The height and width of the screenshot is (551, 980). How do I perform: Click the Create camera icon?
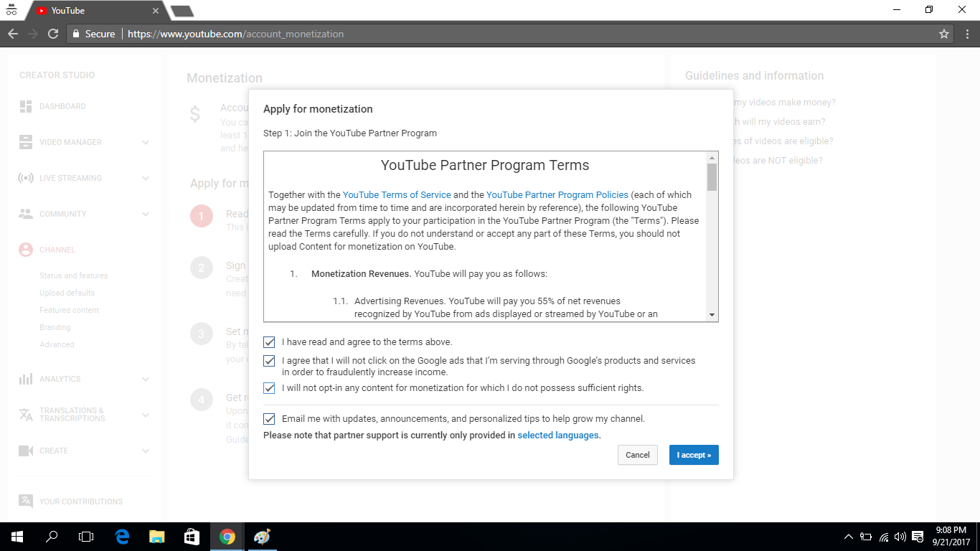(x=26, y=451)
